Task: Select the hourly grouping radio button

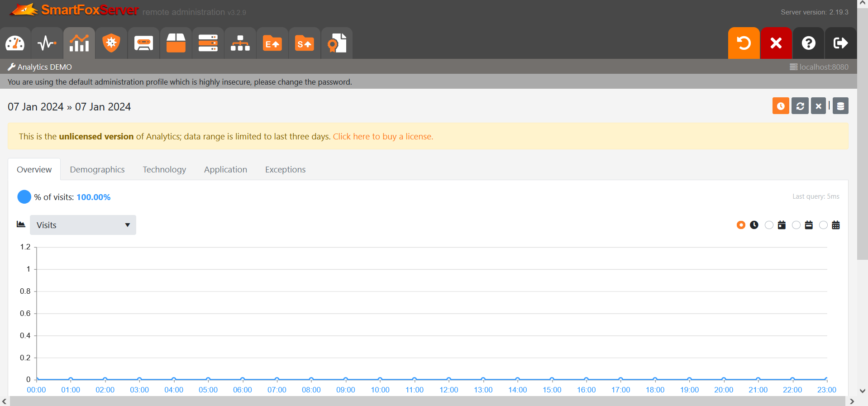Action: coord(741,225)
